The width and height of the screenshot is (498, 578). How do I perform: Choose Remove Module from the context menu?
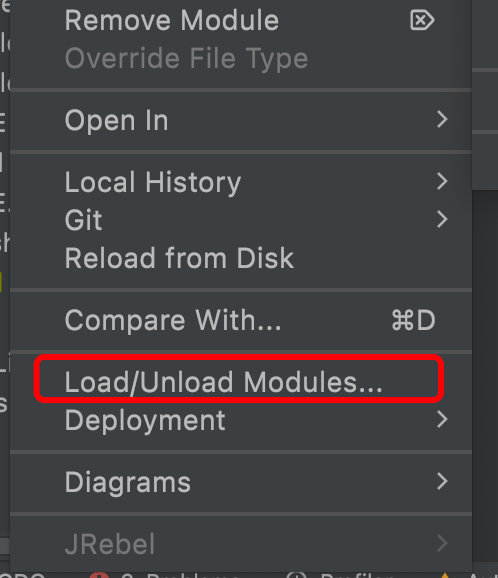(241, 20)
